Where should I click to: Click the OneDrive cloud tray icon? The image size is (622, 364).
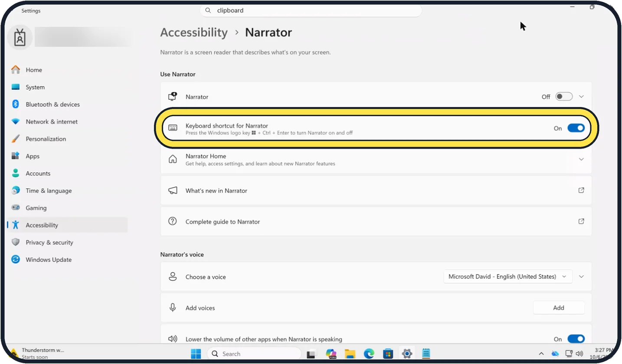pos(556,354)
